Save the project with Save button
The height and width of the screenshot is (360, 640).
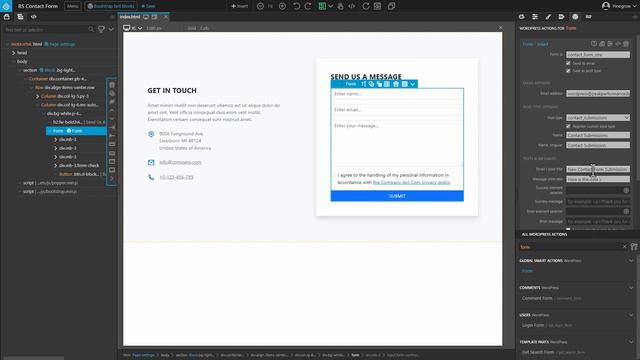[148, 6]
